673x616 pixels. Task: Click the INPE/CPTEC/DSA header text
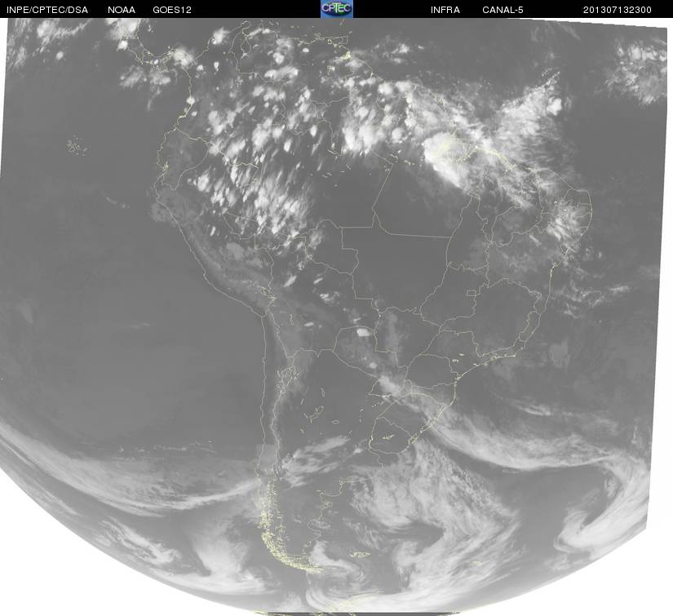(x=47, y=10)
